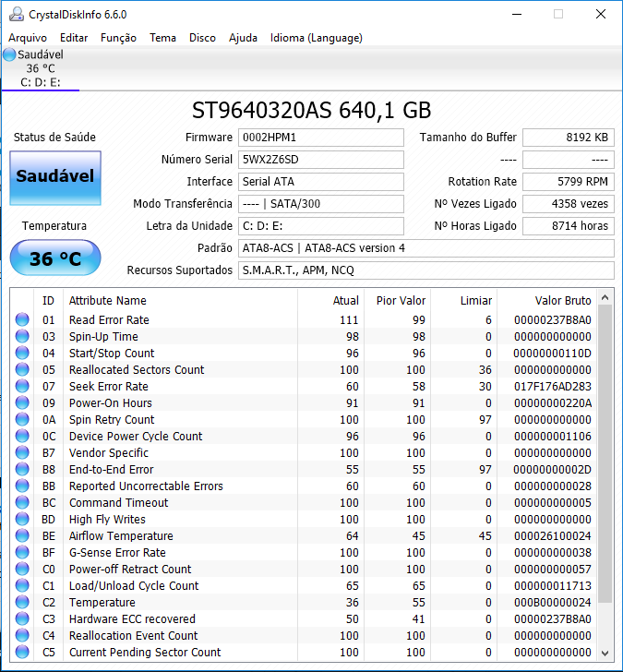This screenshot has height=672, width=623.
Task: Click the status orb for Current Pending Sector Count
Action: pyautogui.click(x=22, y=653)
